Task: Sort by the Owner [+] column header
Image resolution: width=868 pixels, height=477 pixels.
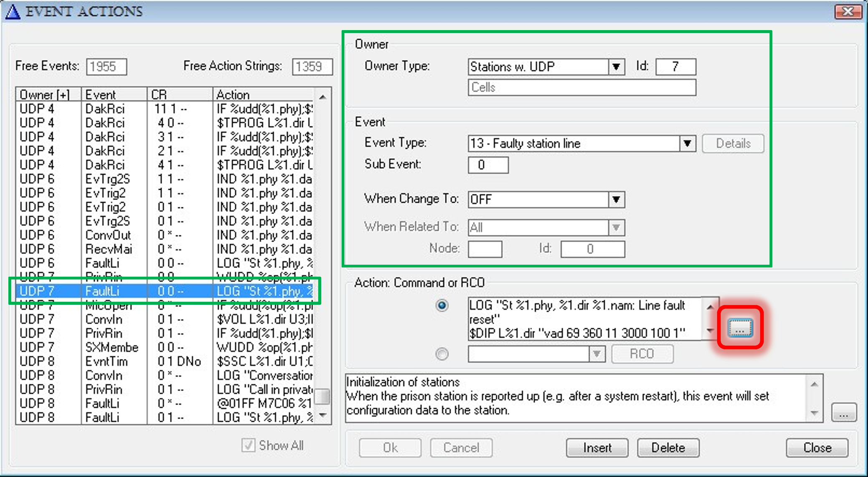Action: click(48, 95)
